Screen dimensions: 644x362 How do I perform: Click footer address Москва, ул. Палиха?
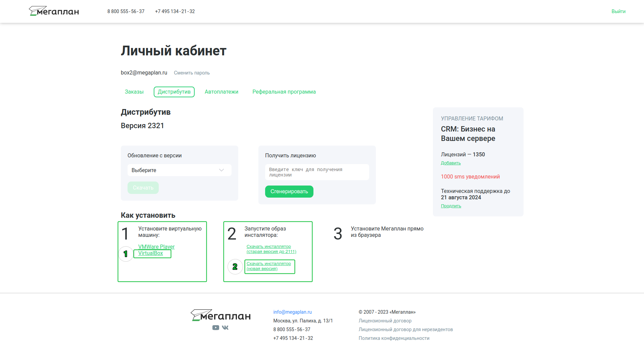click(x=303, y=321)
